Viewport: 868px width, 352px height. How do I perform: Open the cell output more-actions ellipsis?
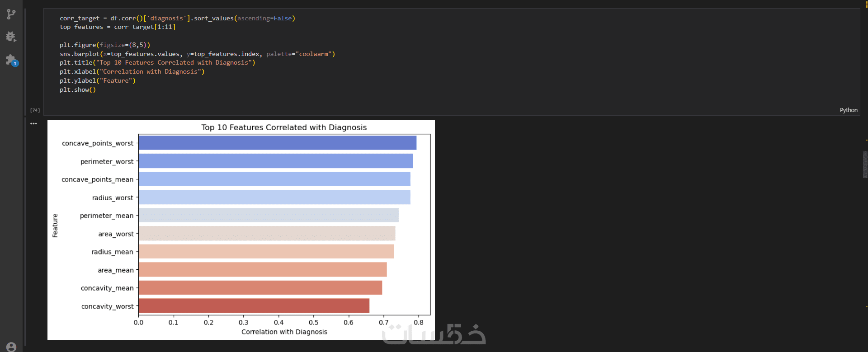point(34,123)
